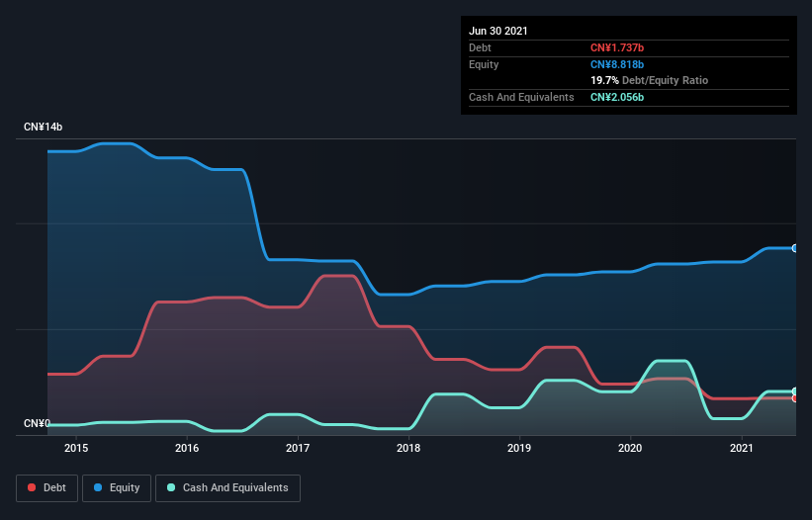Click the CN¥2.056b cash value
Viewport: 812px width, 520px height.
point(617,97)
